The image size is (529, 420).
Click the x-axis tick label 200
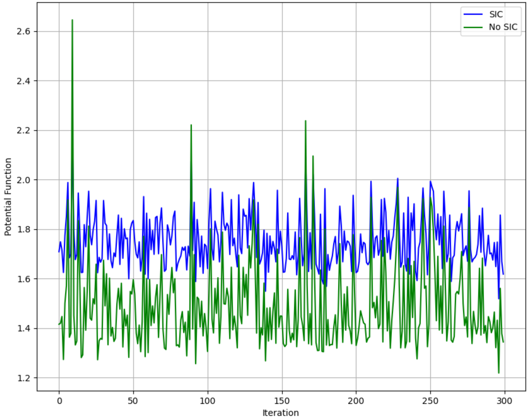click(356, 401)
